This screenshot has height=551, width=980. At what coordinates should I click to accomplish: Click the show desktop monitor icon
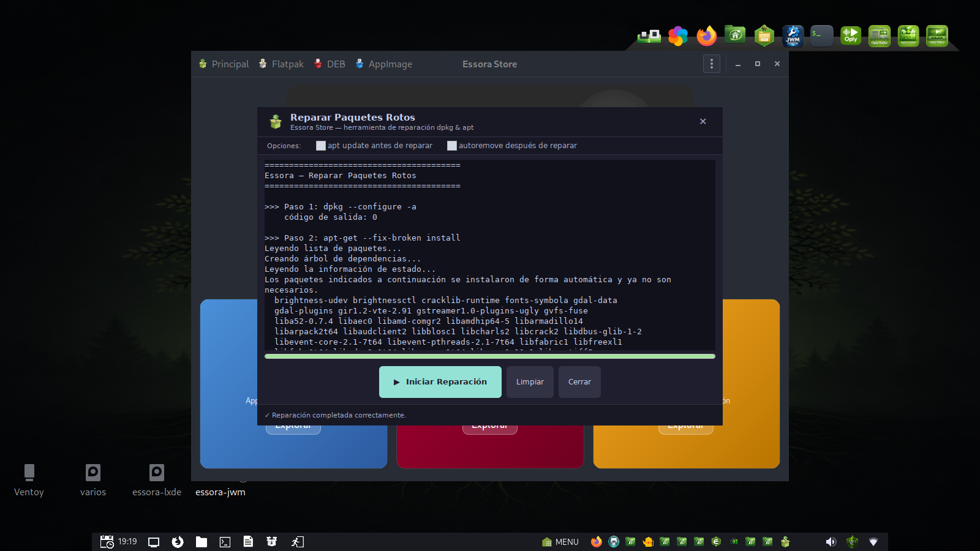(x=154, y=542)
